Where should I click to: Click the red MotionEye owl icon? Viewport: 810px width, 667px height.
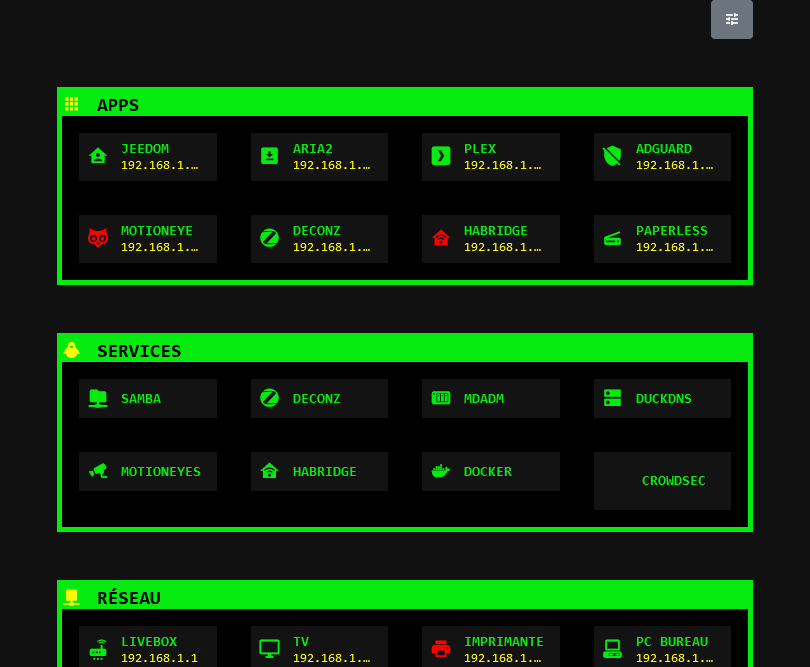point(98,238)
